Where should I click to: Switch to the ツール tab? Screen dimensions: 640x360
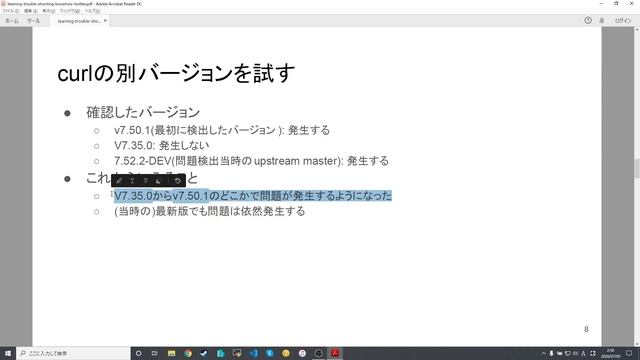(x=33, y=20)
